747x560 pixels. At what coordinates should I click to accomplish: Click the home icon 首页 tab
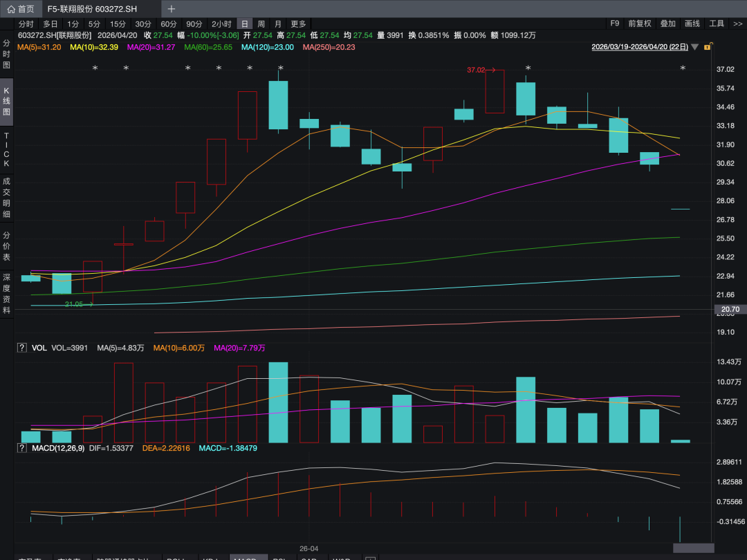(21, 9)
